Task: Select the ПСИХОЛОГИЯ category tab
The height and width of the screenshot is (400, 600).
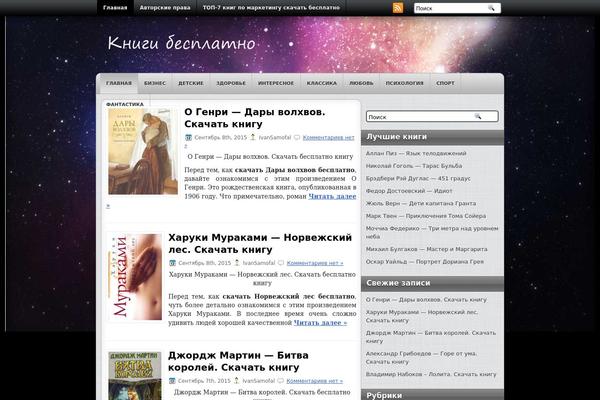Action: (x=404, y=83)
